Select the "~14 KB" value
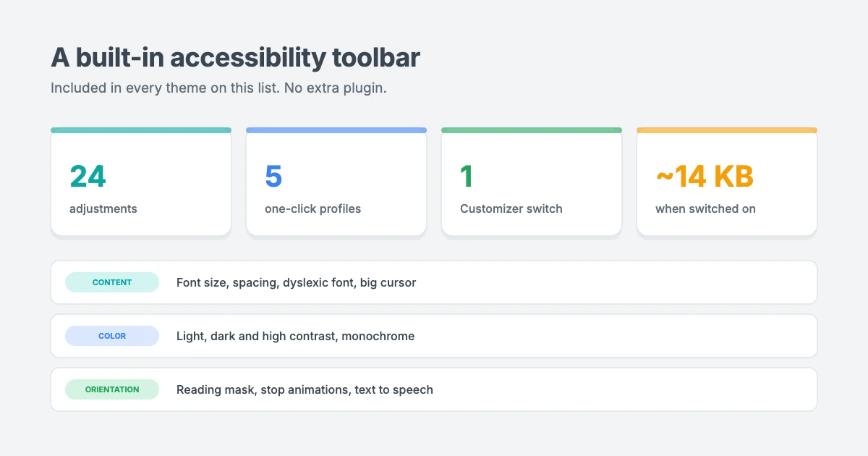This screenshot has height=456, width=868. (x=705, y=176)
